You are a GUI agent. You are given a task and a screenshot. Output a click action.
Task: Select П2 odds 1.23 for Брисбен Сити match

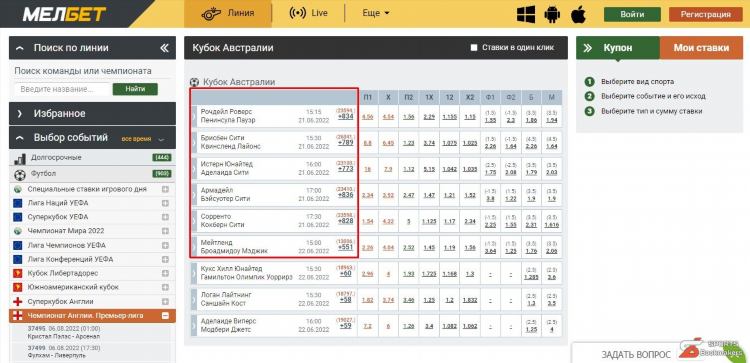tap(408, 143)
